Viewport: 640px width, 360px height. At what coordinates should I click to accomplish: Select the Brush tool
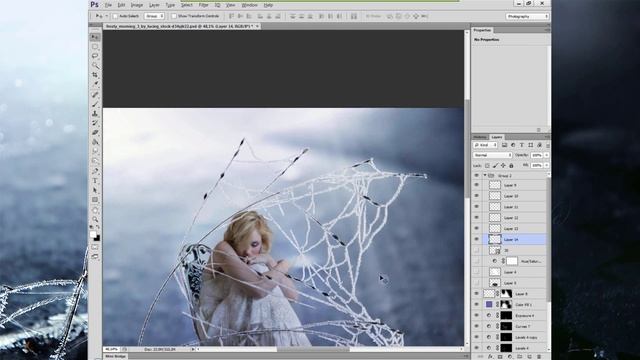95,104
